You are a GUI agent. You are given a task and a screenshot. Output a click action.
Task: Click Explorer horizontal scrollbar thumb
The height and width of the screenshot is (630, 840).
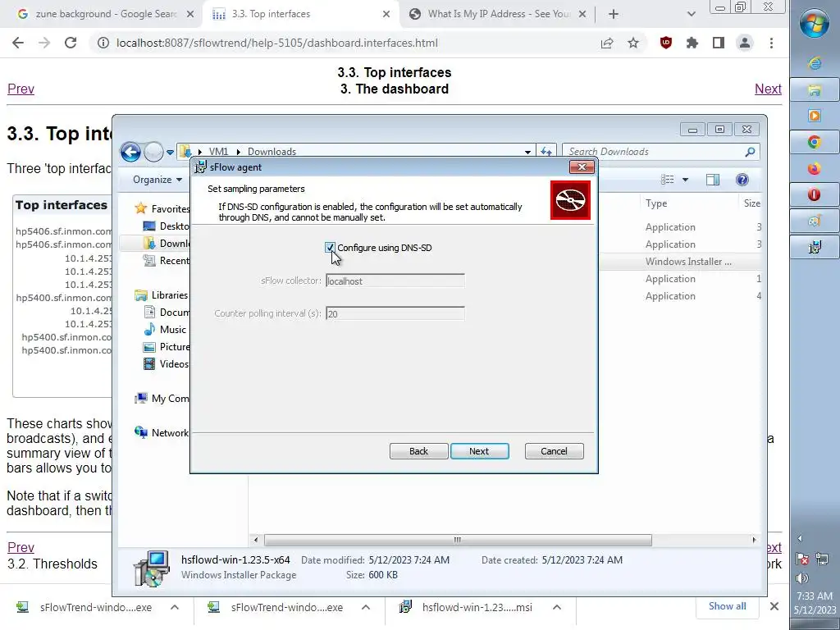coord(458,540)
